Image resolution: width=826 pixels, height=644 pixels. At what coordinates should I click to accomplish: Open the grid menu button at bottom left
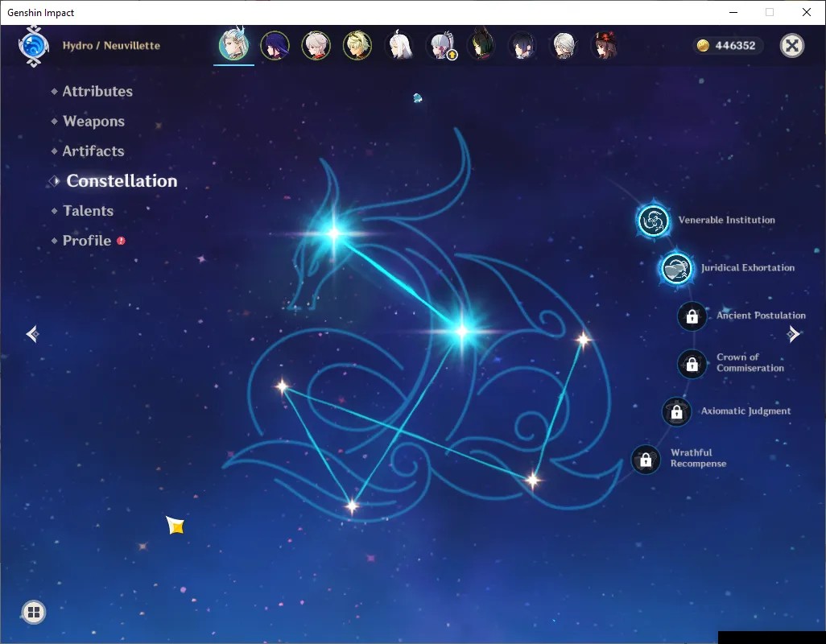click(x=34, y=612)
